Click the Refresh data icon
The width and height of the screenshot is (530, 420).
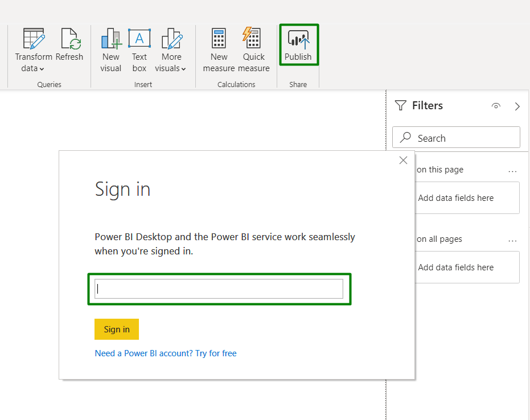[x=70, y=40]
